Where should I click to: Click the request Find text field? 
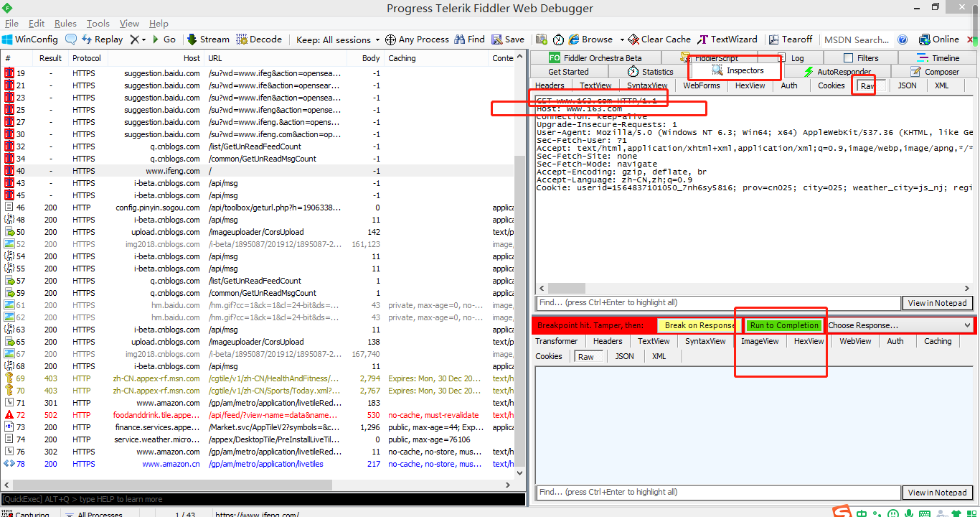(718, 303)
